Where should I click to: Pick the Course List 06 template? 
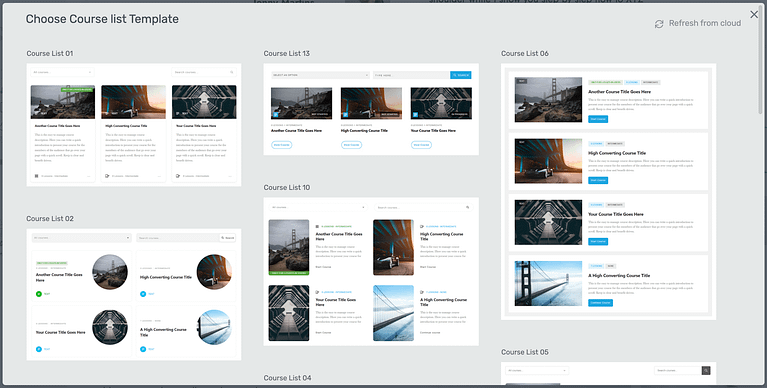coord(609,191)
